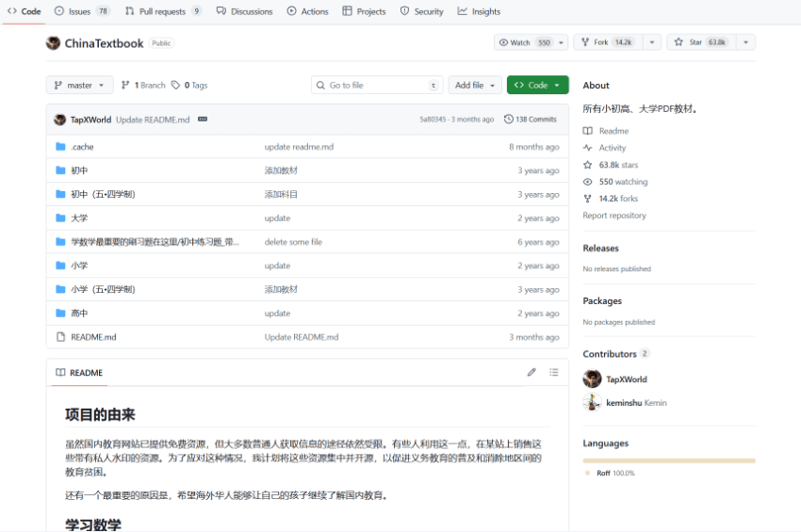The width and height of the screenshot is (801, 532).
Task: Select the Code tab
Action: click(x=24, y=11)
